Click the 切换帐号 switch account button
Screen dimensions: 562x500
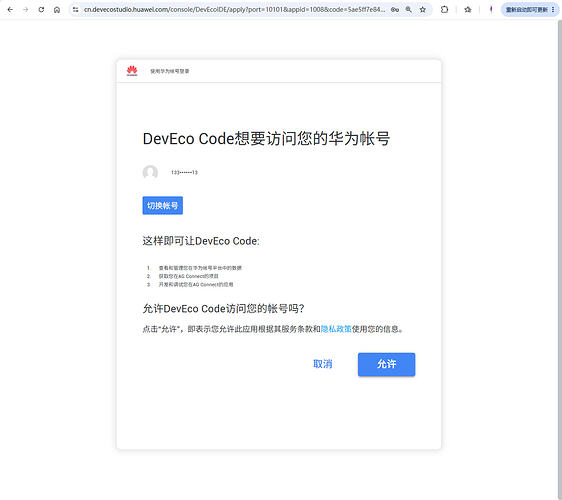[x=163, y=205]
